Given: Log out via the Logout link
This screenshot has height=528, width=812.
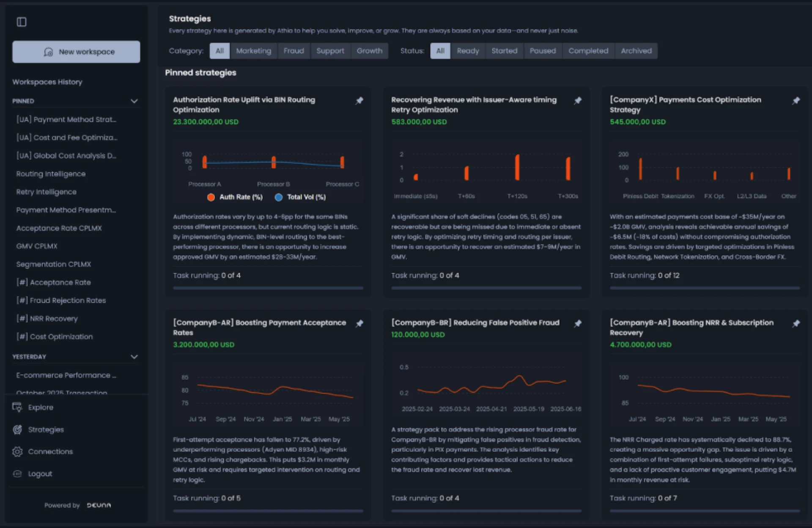Looking at the screenshot, I should [40, 474].
